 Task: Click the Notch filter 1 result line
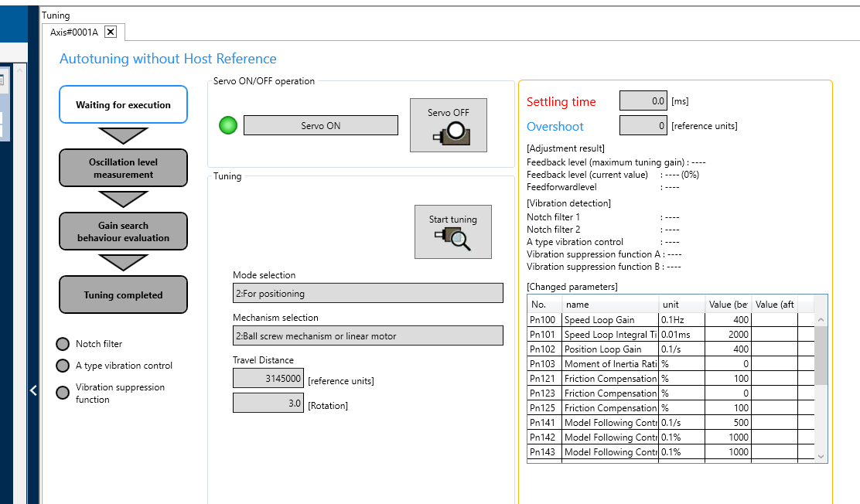602,217
